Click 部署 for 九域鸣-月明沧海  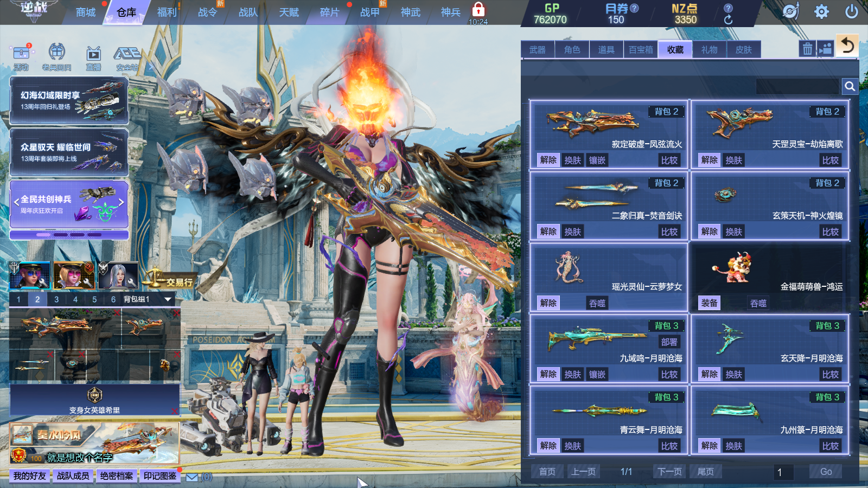point(669,342)
